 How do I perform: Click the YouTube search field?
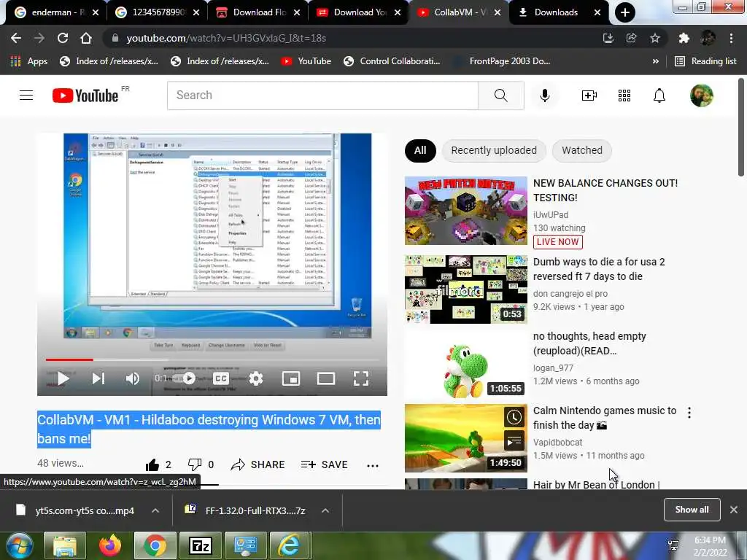click(x=323, y=96)
